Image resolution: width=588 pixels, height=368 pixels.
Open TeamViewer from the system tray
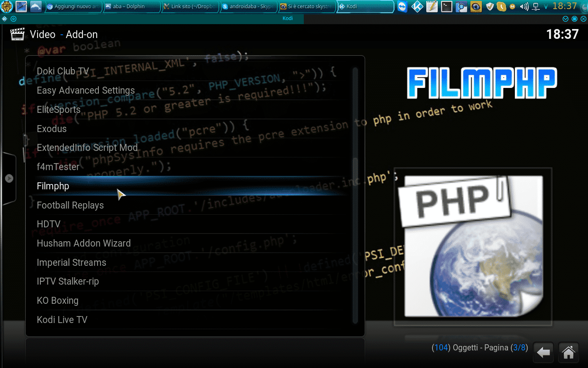tap(402, 7)
